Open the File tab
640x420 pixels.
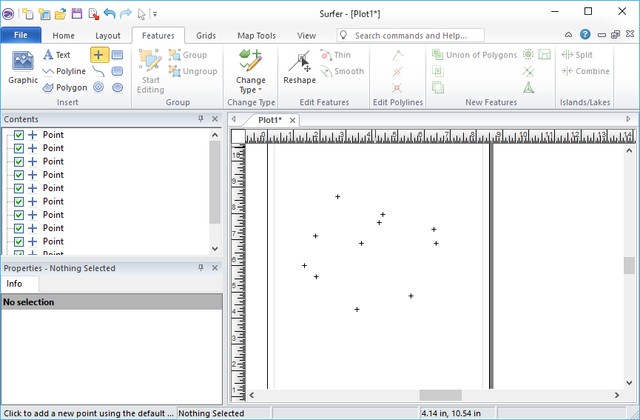click(21, 35)
